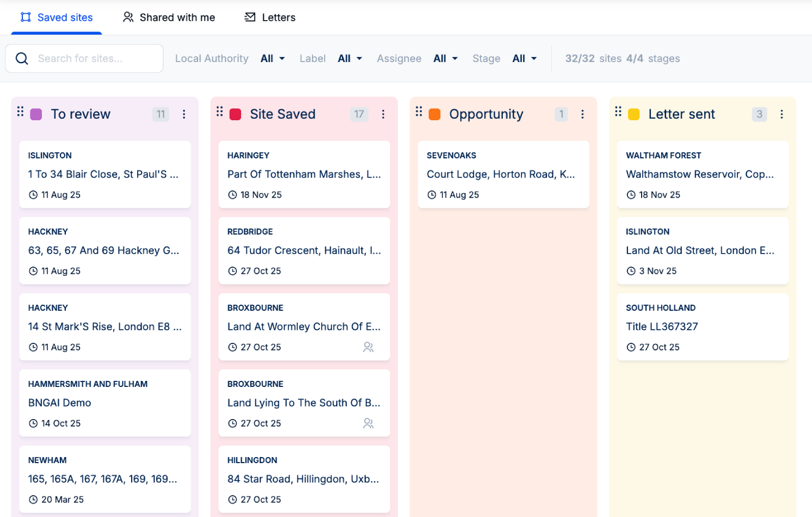
Task: Click the purple color swatch beside To review
Action: (36, 114)
